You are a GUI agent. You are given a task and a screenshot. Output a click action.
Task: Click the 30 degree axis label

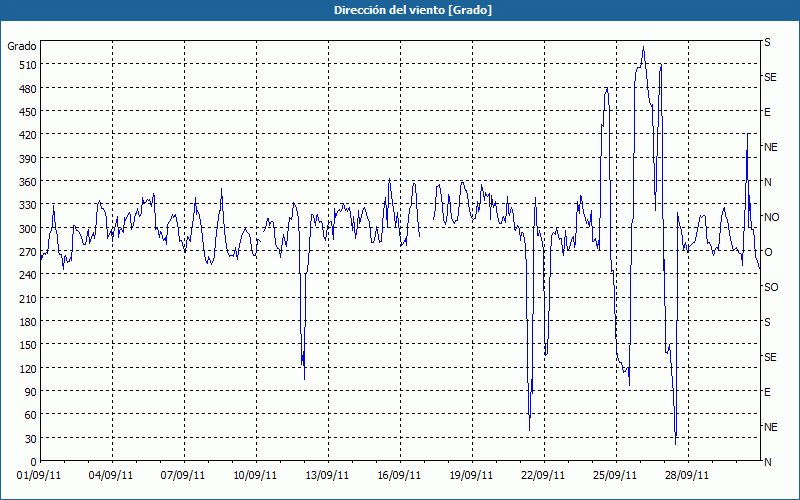(30, 439)
